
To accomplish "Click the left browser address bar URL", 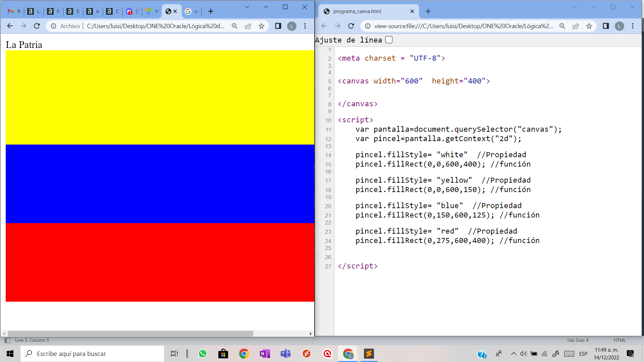I will point(156,26).
